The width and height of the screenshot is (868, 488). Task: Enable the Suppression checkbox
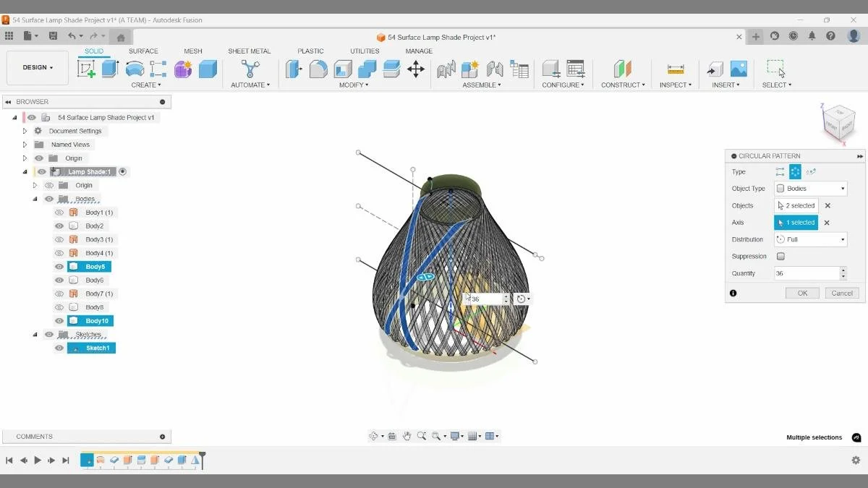coord(780,257)
